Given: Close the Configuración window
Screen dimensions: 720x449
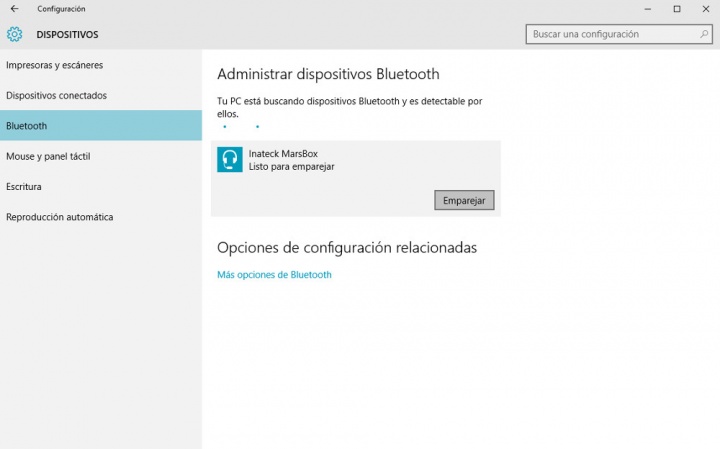Looking at the screenshot, I should point(705,9).
